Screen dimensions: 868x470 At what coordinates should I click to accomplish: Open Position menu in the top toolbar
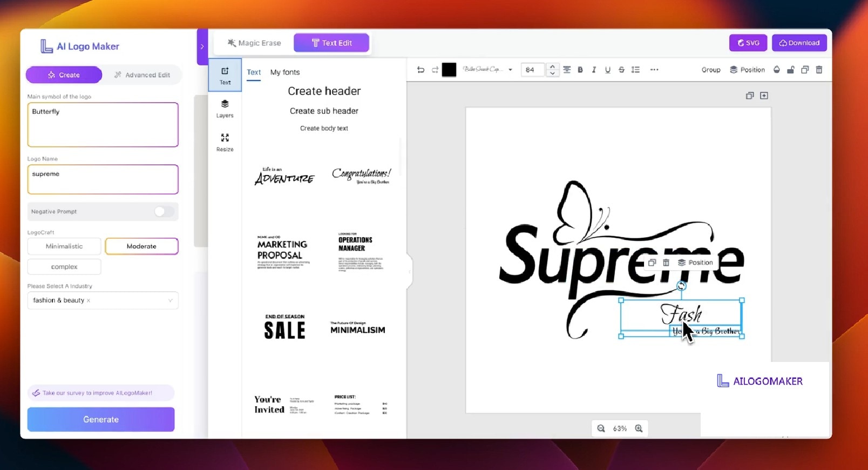748,70
